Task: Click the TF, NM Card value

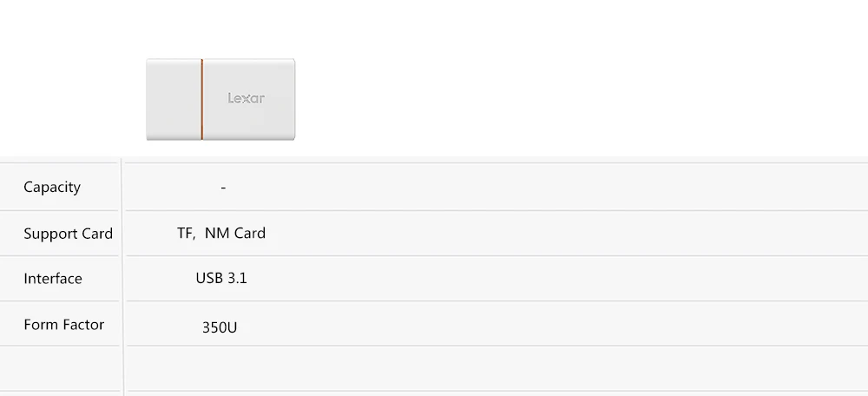Action: [221, 233]
